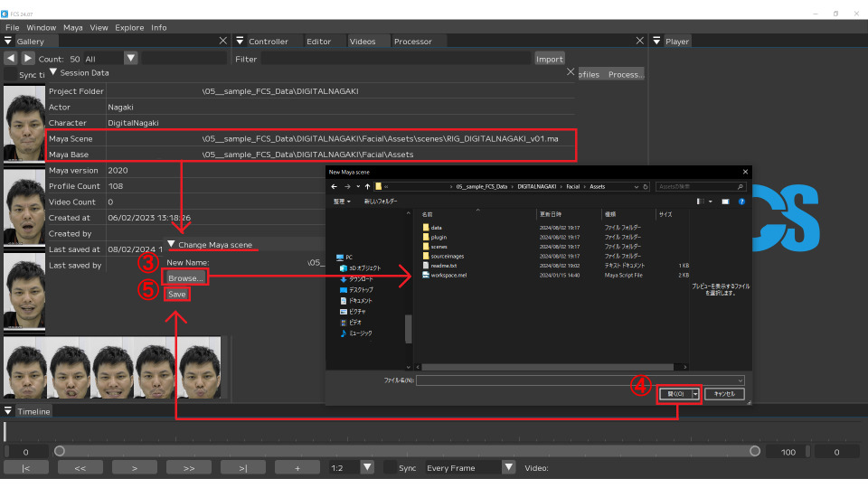Go to next gallery page arrow
The height and width of the screenshot is (488, 868).
27,58
